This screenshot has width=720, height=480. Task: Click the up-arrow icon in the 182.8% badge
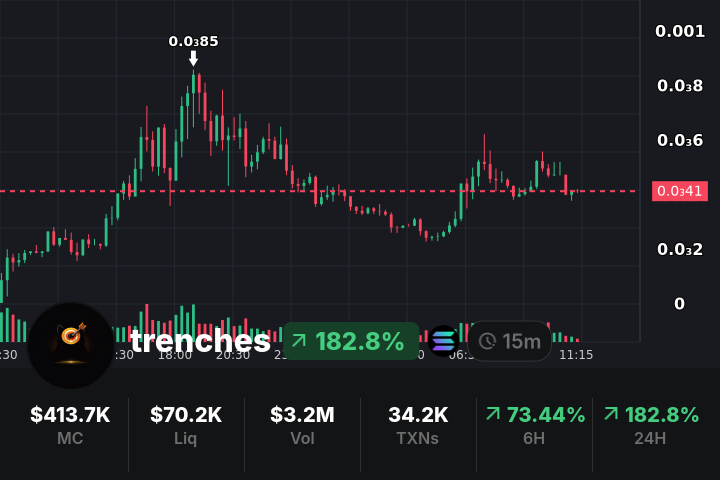[x=299, y=342]
